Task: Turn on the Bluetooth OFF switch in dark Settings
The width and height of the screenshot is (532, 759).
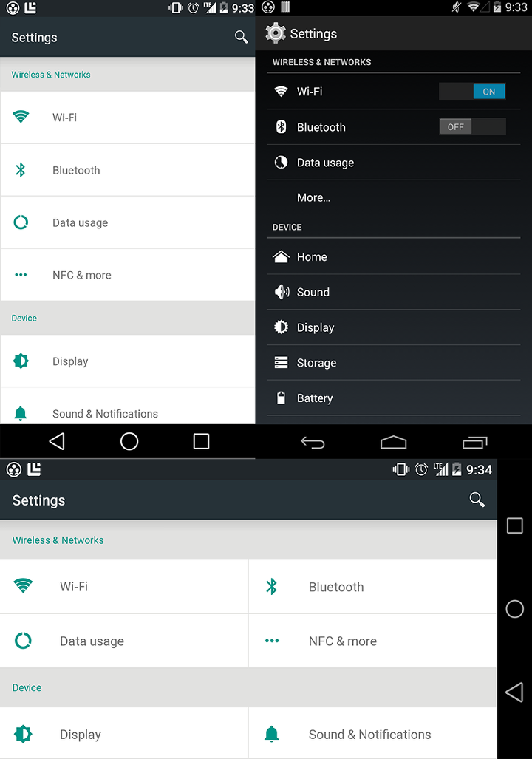Action: [x=472, y=127]
